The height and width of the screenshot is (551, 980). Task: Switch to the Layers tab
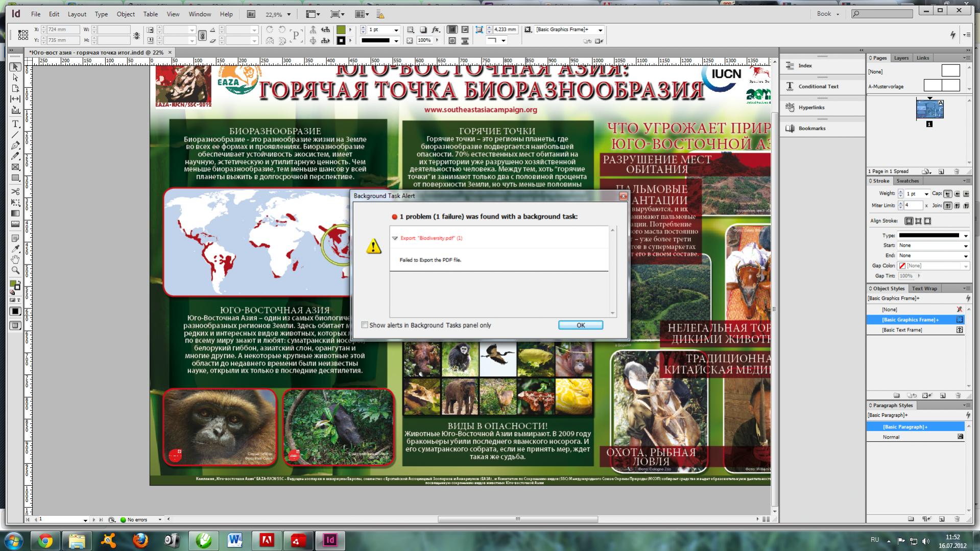901,58
